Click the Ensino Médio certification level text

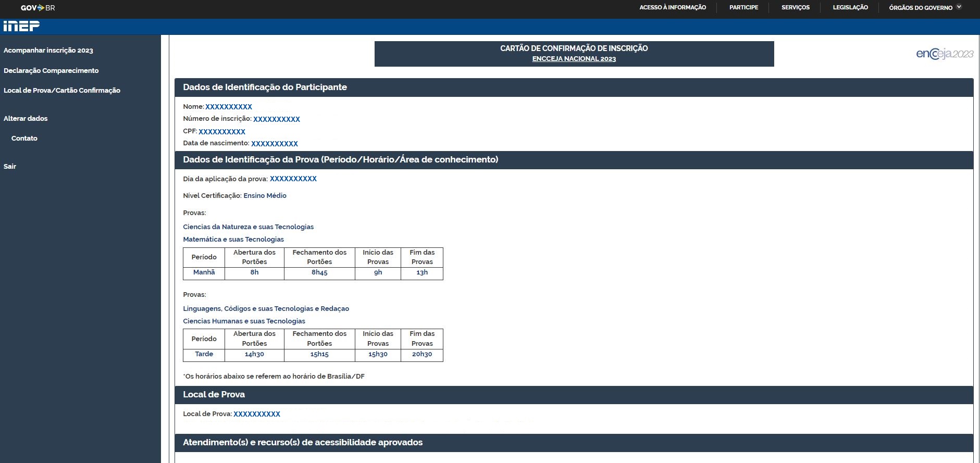tap(265, 195)
